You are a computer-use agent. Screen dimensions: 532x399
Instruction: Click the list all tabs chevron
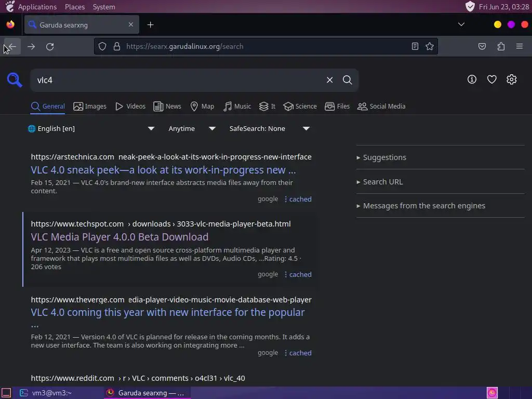[461, 24]
